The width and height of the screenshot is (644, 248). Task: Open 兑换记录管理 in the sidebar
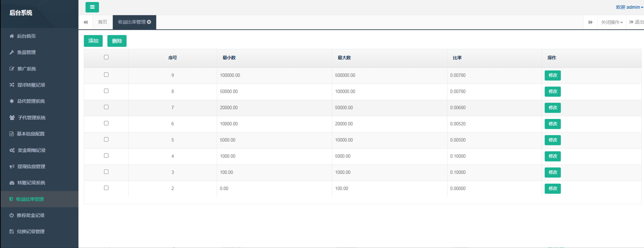click(x=30, y=231)
